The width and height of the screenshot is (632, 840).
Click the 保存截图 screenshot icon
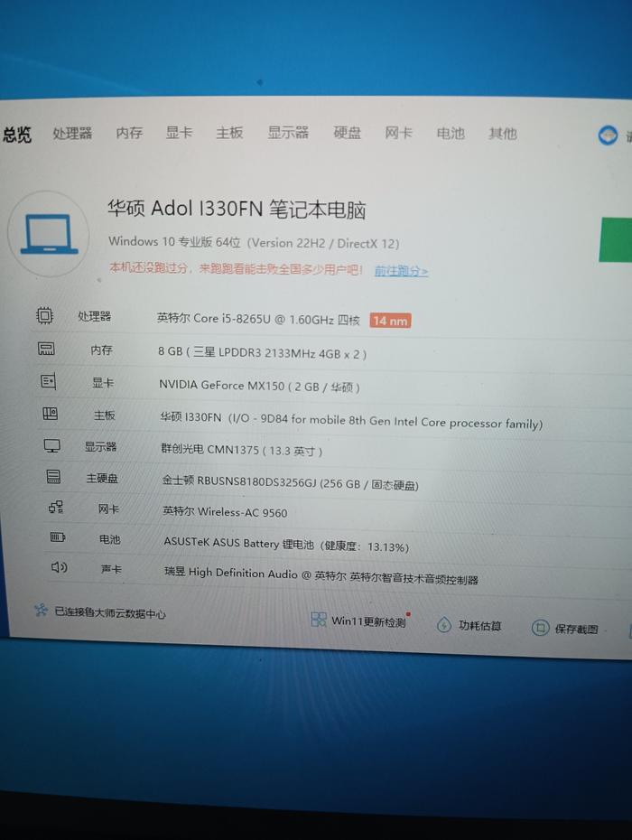tap(541, 628)
